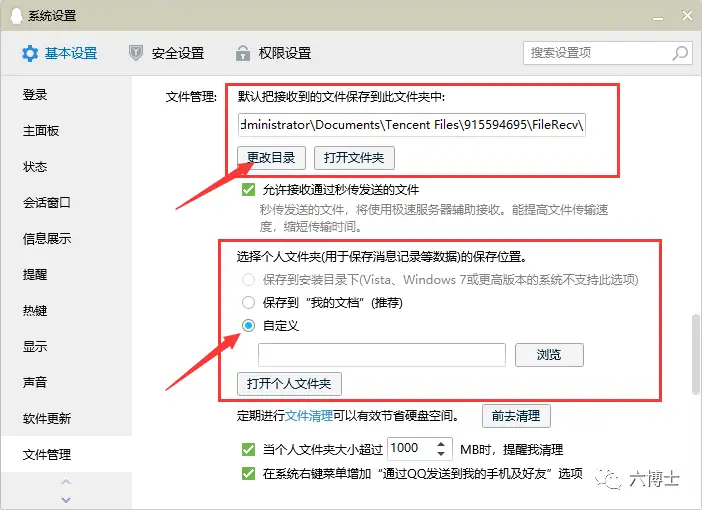Select 声音 in the sidebar
Image resolution: width=702 pixels, height=510 pixels.
tap(35, 382)
